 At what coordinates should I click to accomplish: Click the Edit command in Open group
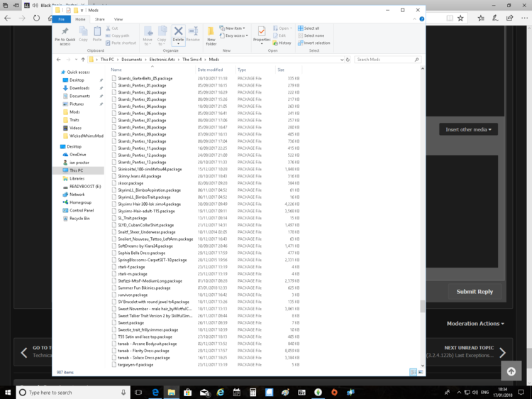click(x=279, y=35)
